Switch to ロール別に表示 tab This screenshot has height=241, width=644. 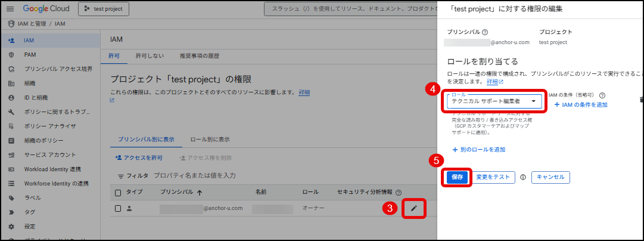[210, 140]
